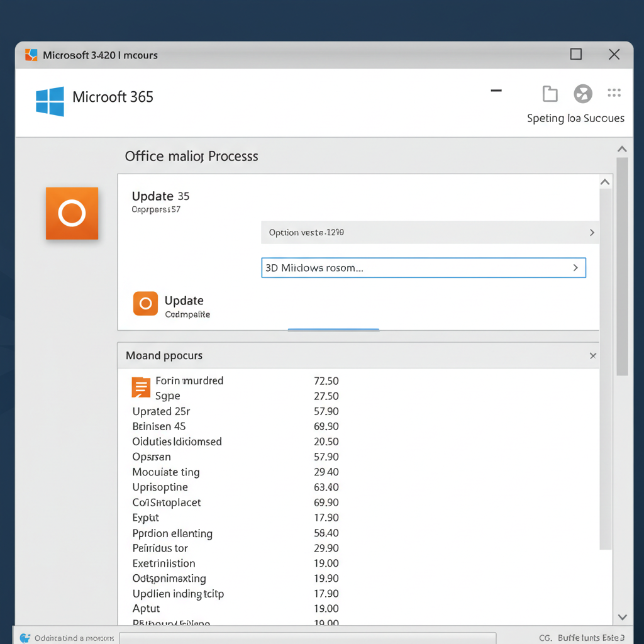Click outer scrollbar down arrow
This screenshot has height=644, width=644.
point(622,618)
